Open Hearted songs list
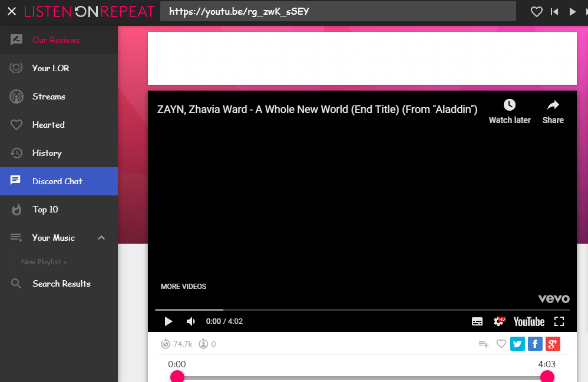Viewport: 588px width, 382px height. pyautogui.click(x=59, y=125)
